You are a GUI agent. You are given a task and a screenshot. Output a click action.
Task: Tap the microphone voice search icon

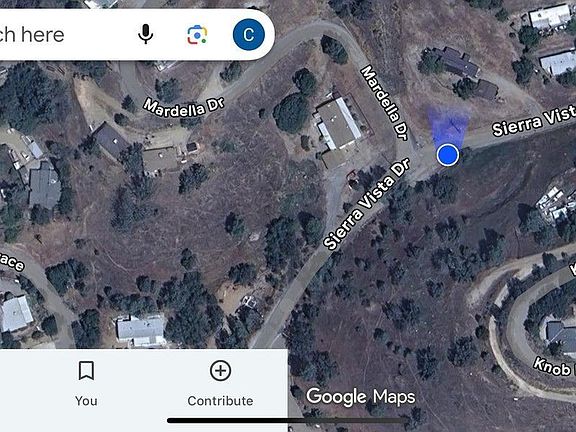pyautogui.click(x=145, y=35)
